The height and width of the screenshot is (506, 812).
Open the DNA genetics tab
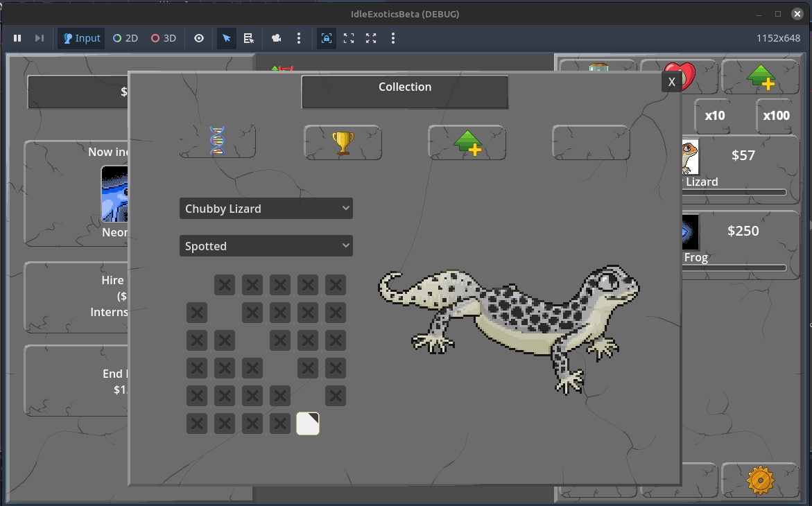(217, 141)
